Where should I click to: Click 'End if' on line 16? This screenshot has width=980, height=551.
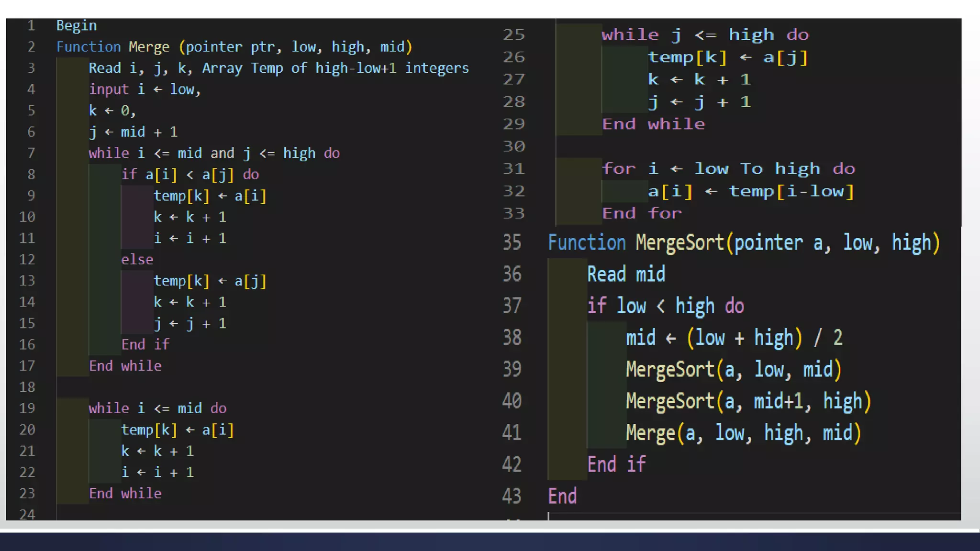(x=145, y=344)
